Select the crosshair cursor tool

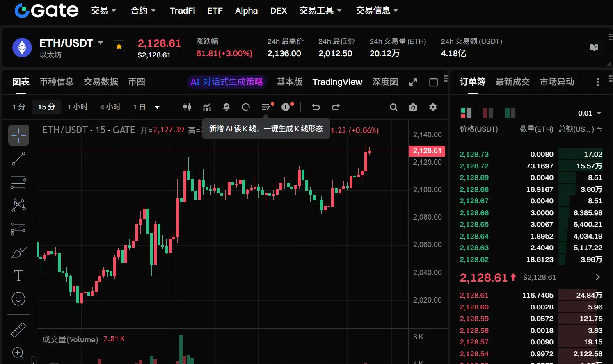click(x=18, y=135)
